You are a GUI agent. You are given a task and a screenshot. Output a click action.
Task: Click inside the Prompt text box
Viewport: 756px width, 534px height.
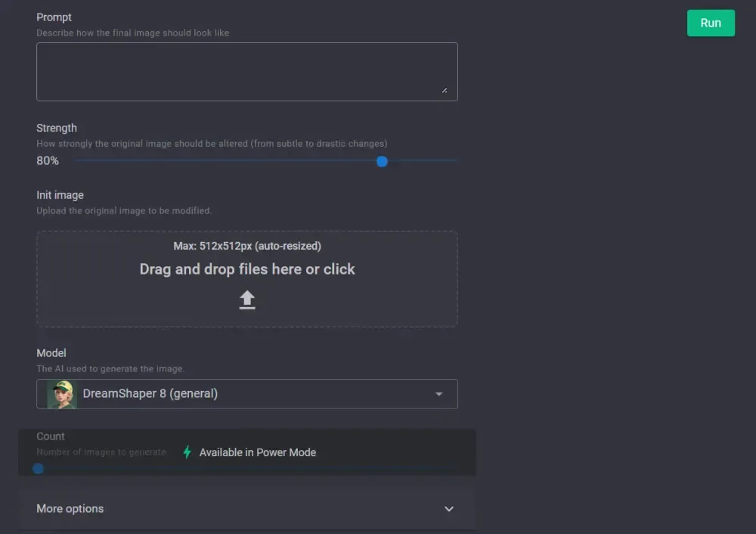(x=247, y=72)
